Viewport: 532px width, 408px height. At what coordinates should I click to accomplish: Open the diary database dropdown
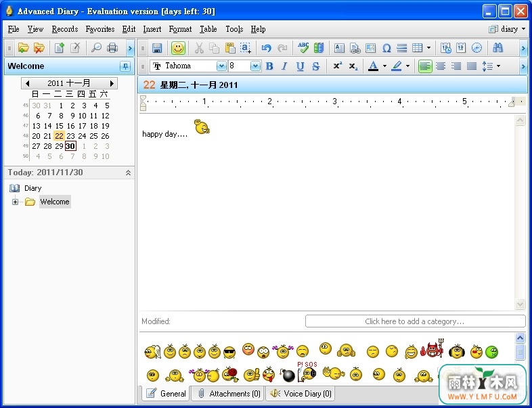coord(508,29)
